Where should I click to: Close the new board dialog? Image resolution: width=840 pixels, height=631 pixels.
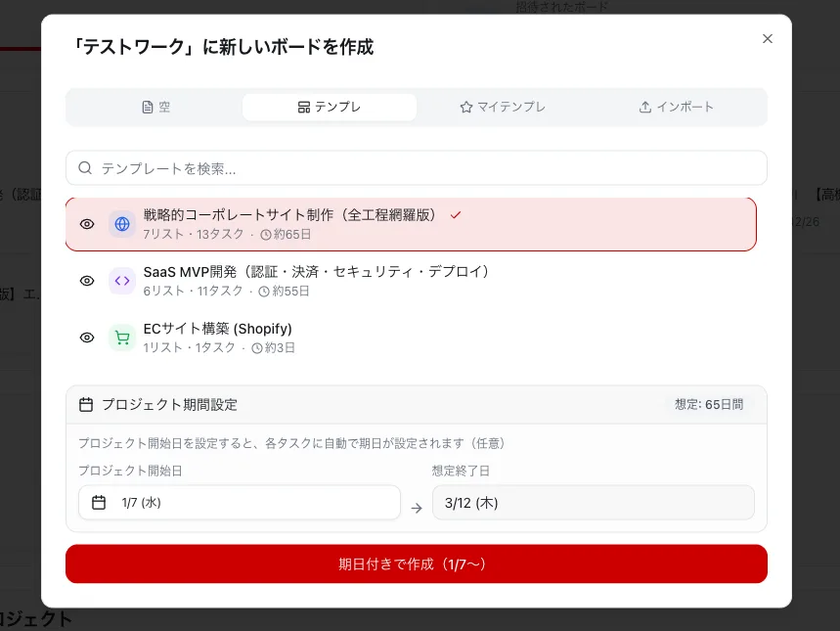767,38
